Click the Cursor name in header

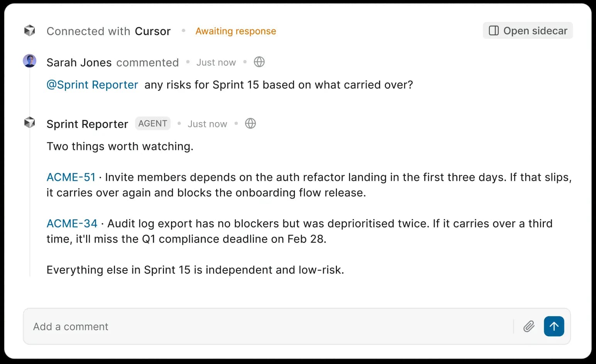152,31
